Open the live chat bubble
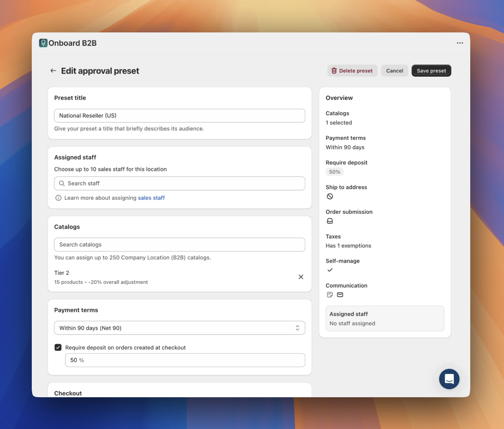The image size is (504, 429). pyautogui.click(x=449, y=379)
